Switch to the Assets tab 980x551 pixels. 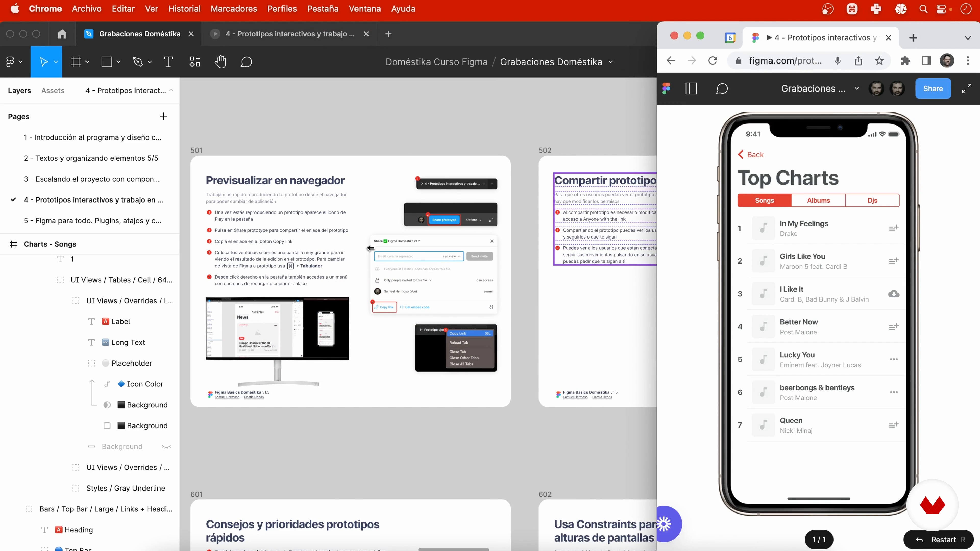53,91
